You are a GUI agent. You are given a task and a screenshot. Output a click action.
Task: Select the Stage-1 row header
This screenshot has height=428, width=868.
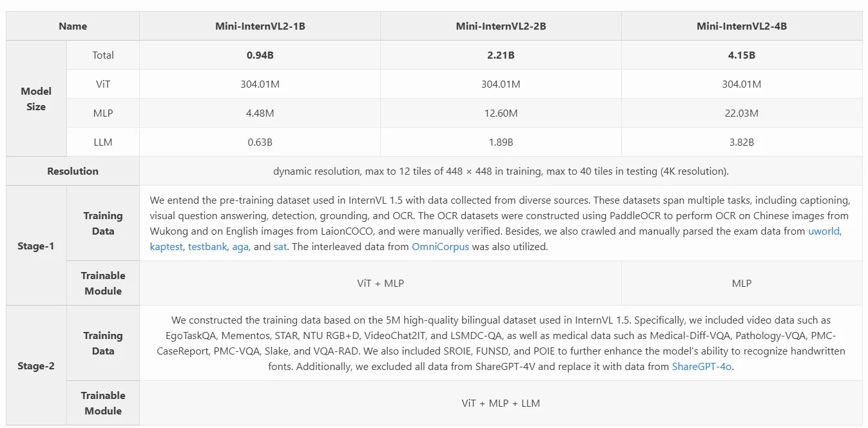(x=36, y=246)
